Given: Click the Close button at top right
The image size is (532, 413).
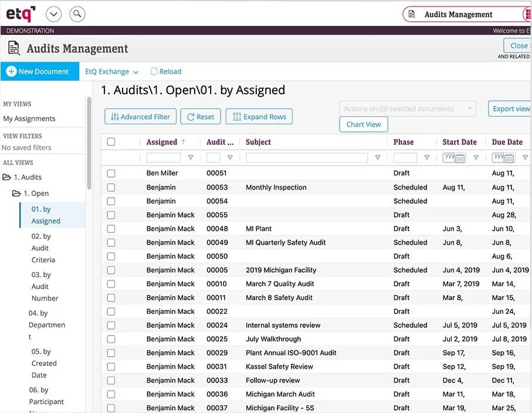Looking at the screenshot, I should (x=518, y=46).
